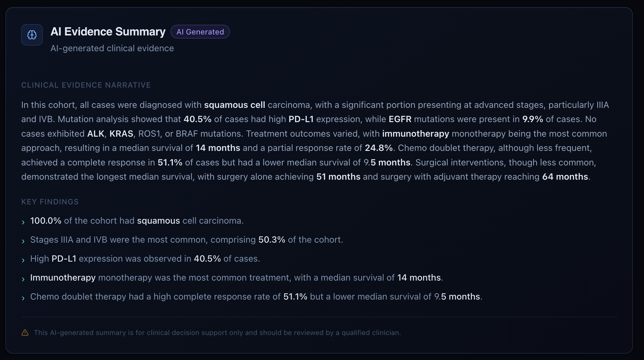The height and width of the screenshot is (360, 644).
Task: Click the warning triangle icon in disclaimer
Action: (25, 332)
